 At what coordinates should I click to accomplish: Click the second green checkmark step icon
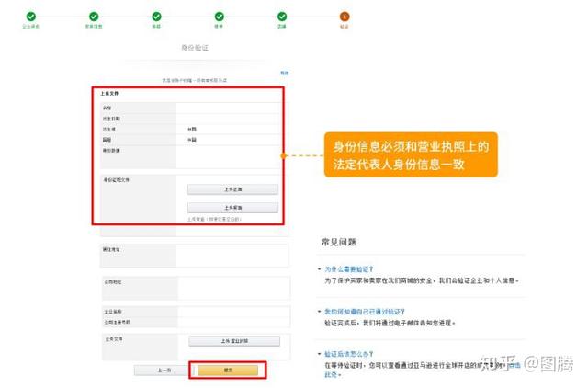coord(94,17)
